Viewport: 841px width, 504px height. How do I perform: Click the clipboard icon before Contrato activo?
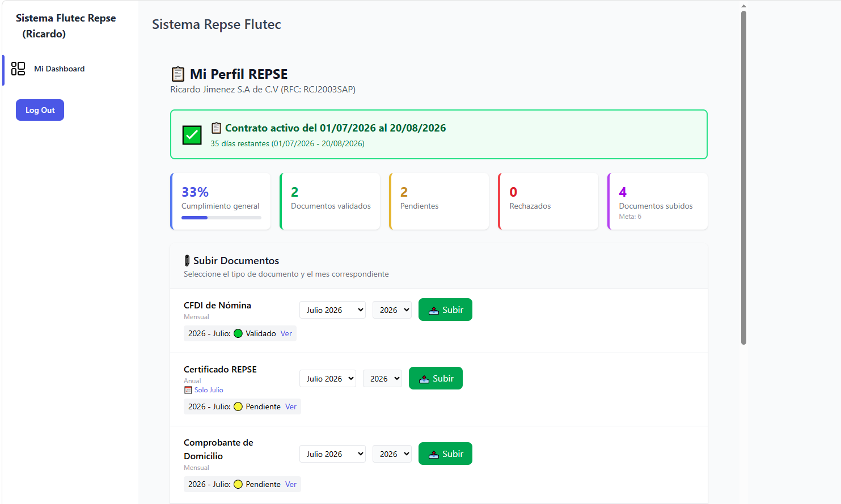point(216,128)
